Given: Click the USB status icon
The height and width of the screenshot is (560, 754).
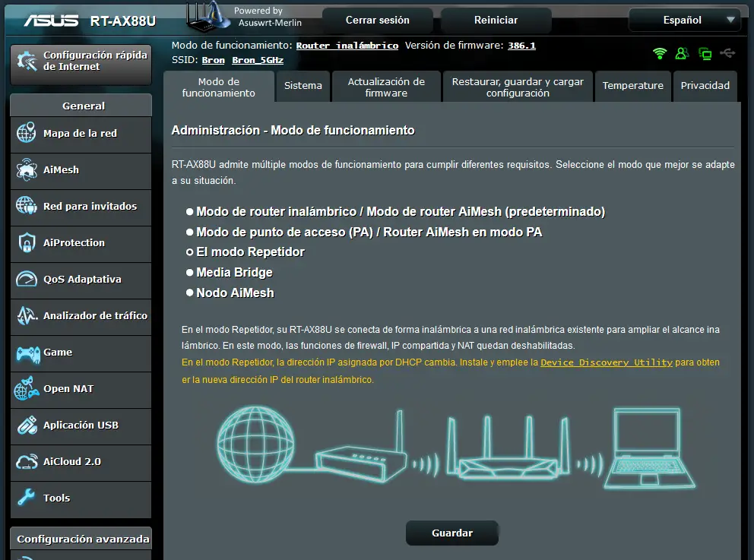Looking at the screenshot, I should click(727, 53).
